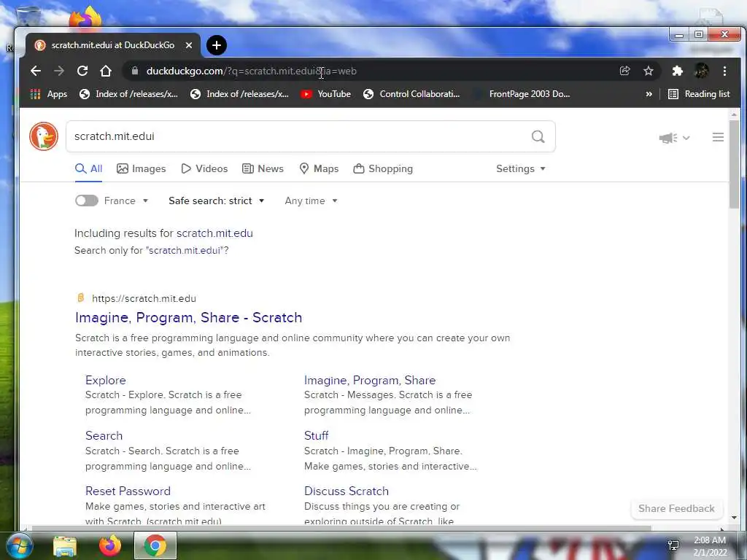The height and width of the screenshot is (560, 747).
Task: Open the Windows Start orb
Action: (18, 545)
